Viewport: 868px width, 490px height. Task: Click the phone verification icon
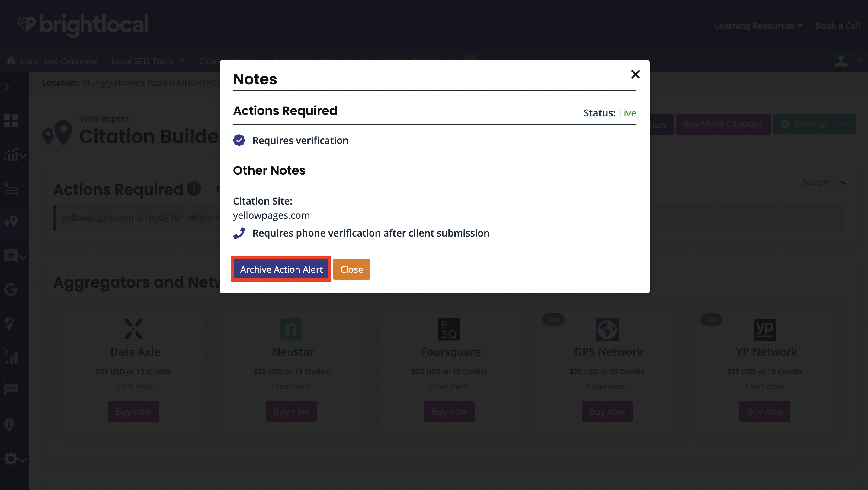coord(239,233)
